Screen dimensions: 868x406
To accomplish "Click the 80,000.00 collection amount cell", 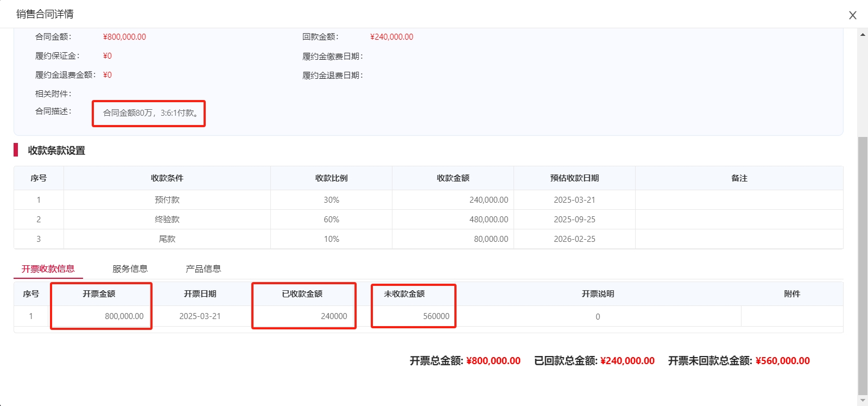I will pos(453,239).
